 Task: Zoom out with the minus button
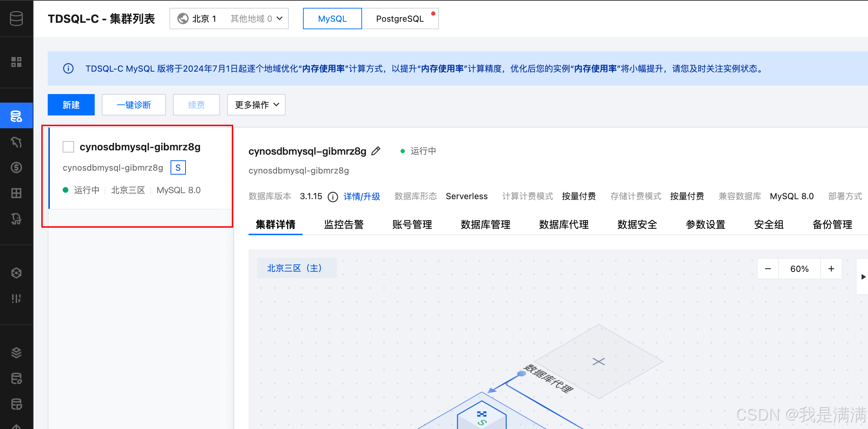[x=768, y=269]
